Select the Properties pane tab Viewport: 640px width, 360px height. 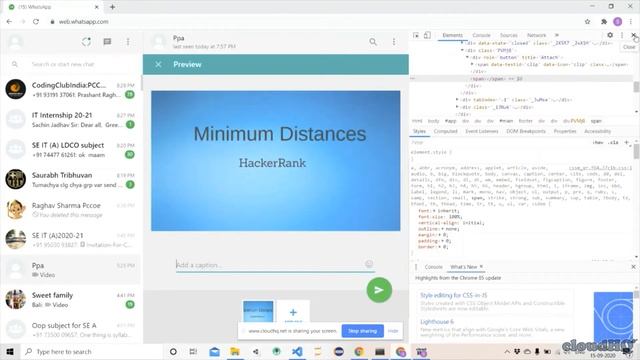tap(565, 131)
